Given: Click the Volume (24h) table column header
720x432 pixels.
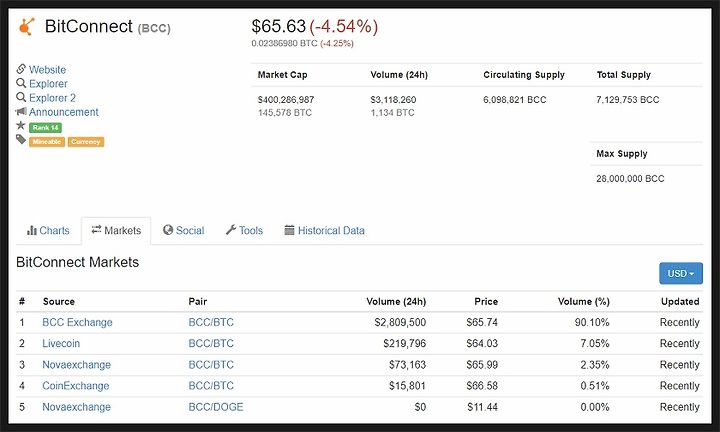Looking at the screenshot, I should (x=396, y=302).
